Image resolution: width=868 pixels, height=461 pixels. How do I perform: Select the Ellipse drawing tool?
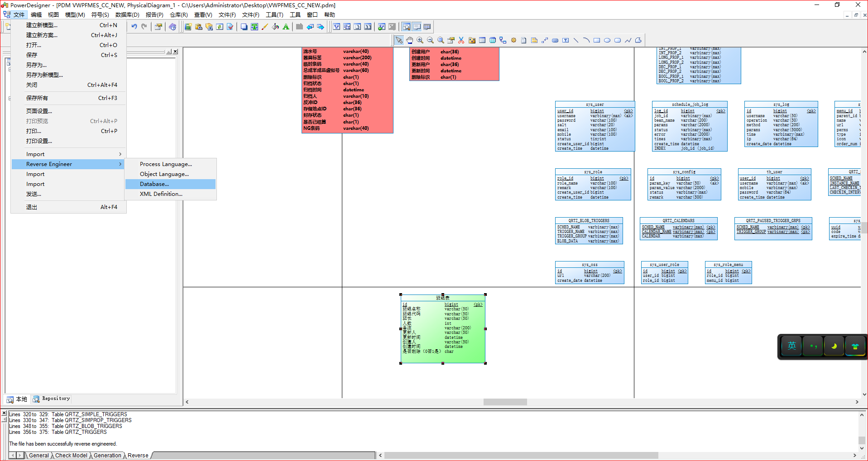(607, 40)
